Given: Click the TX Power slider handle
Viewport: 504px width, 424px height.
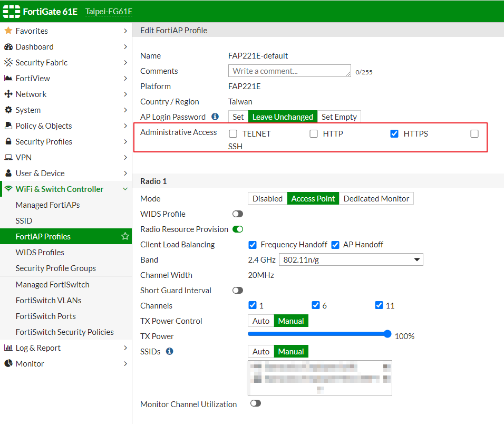Looking at the screenshot, I should 387,334.
